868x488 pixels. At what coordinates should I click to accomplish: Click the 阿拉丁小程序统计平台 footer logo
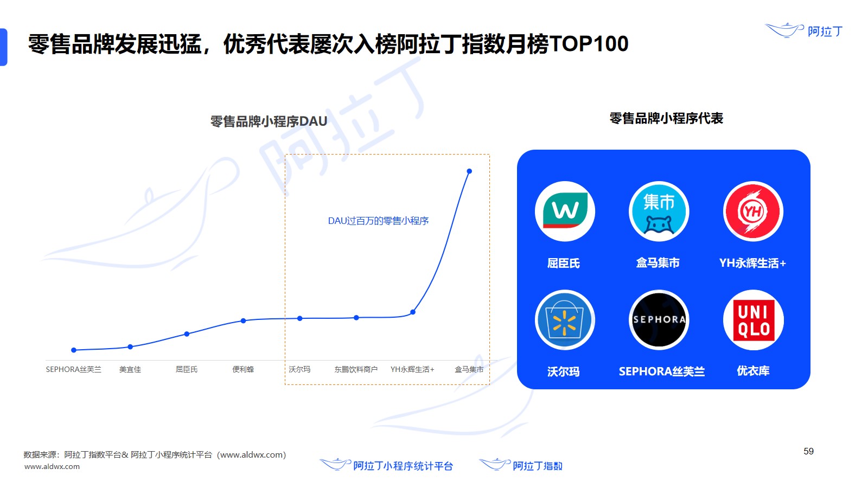(386, 465)
